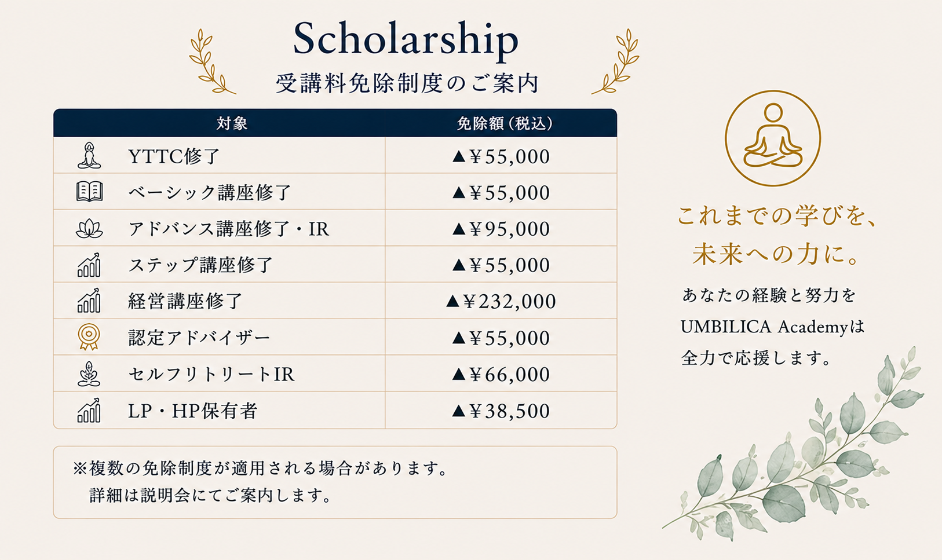The height and width of the screenshot is (560, 942).
Task: Click the open book icon beside ベーシック講座修了
Action: point(89,192)
